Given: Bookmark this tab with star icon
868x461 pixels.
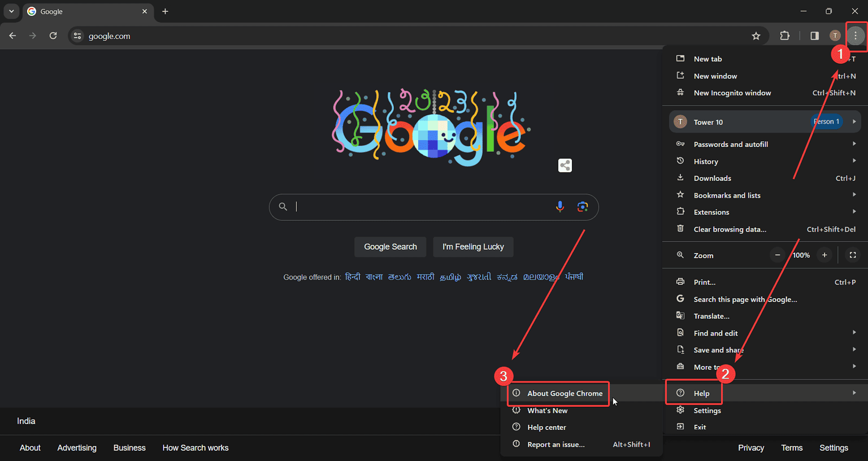Looking at the screenshot, I should [756, 36].
